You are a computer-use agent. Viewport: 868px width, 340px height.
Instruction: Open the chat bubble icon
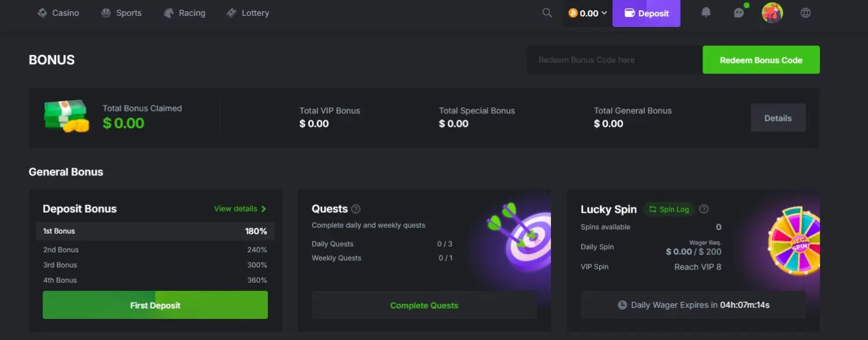pos(739,13)
